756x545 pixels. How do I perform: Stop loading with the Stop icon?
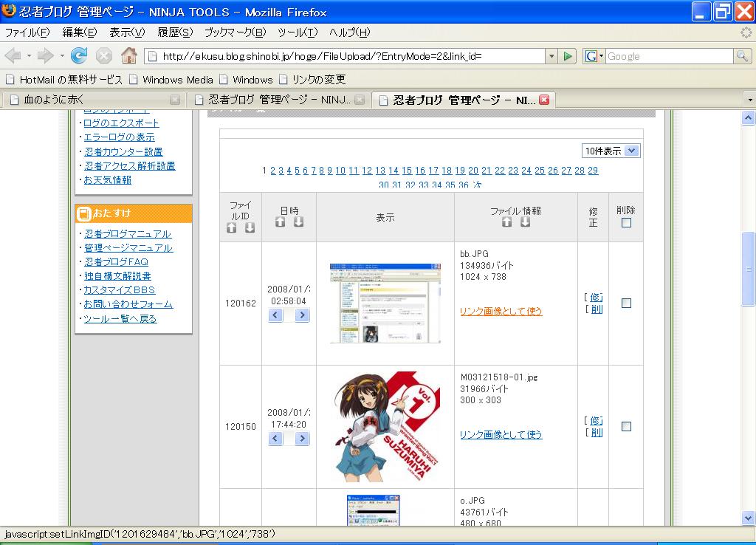103,56
